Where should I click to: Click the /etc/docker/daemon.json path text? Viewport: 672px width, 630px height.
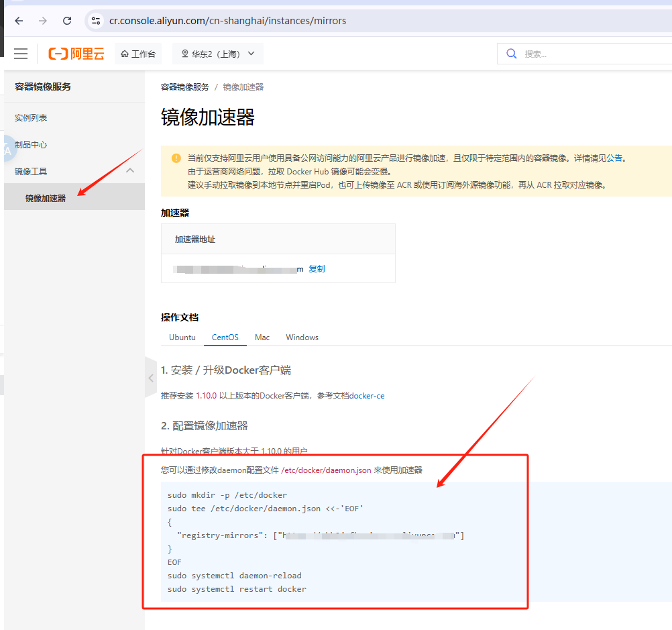[x=326, y=470]
